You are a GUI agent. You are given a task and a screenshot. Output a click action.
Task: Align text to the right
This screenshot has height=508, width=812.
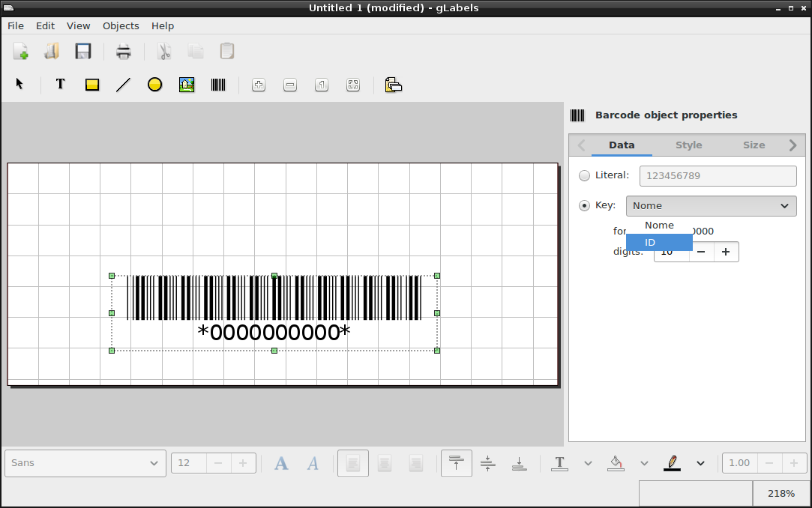coord(416,463)
